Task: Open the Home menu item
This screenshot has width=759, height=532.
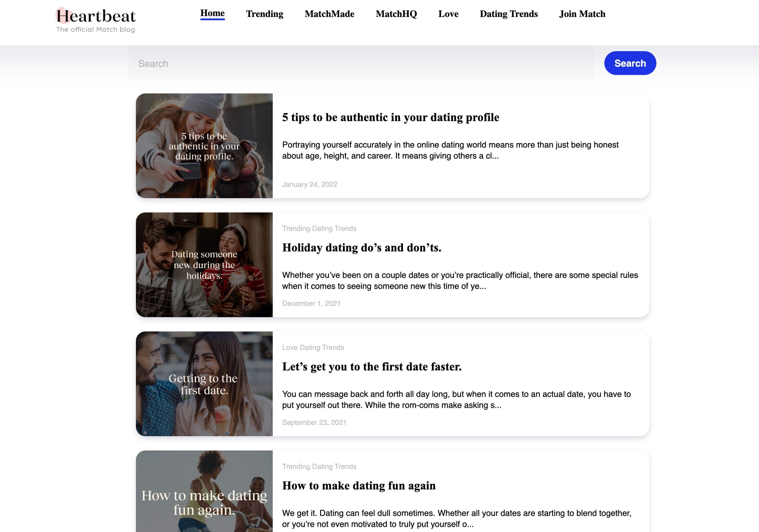Action: click(213, 14)
